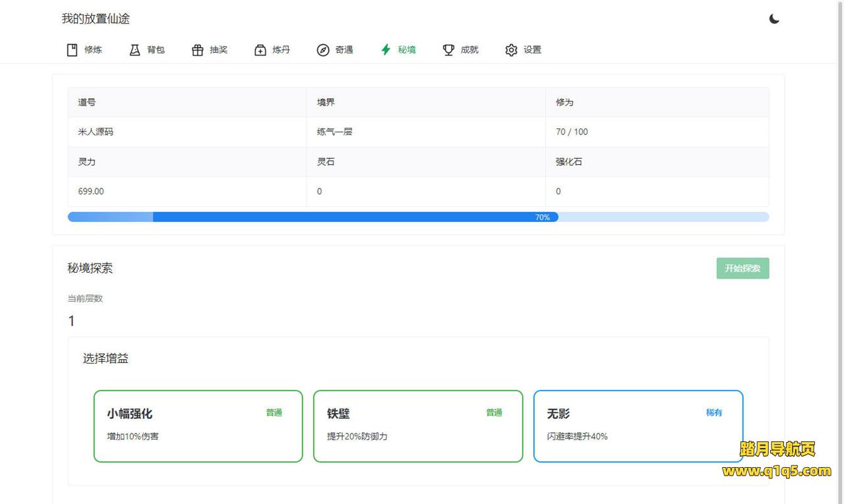The height and width of the screenshot is (504, 844).
Task: Open the 背包 tab
Action: pyautogui.click(x=156, y=50)
